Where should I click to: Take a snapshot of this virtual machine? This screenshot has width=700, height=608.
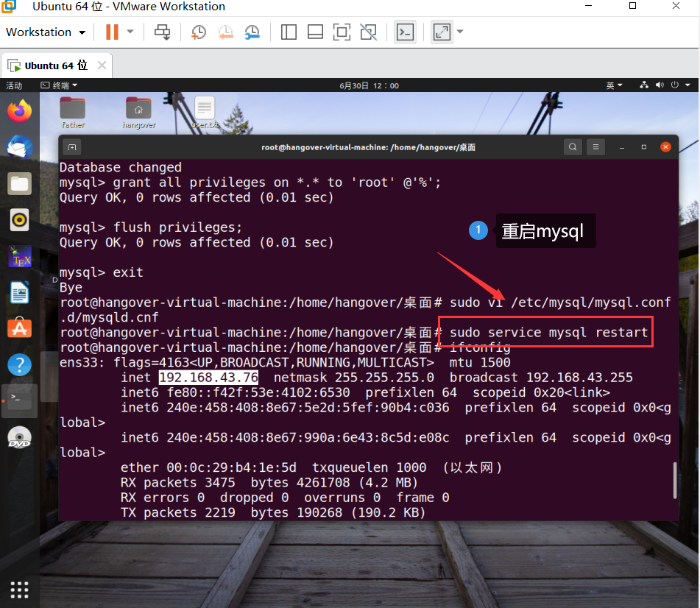[x=198, y=32]
